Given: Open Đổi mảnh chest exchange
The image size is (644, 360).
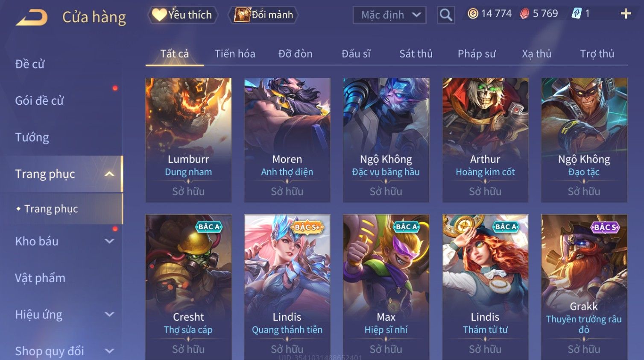Looking at the screenshot, I should coord(263,15).
